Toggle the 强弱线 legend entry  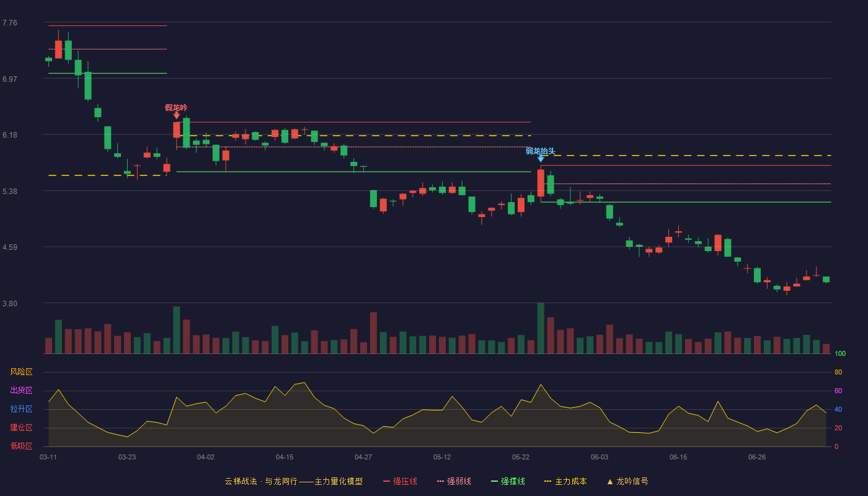(454, 481)
